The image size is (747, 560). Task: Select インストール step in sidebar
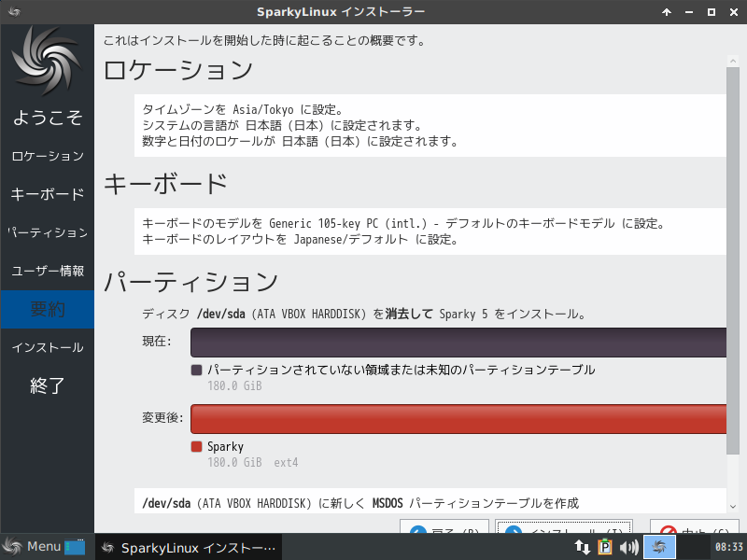click(48, 347)
